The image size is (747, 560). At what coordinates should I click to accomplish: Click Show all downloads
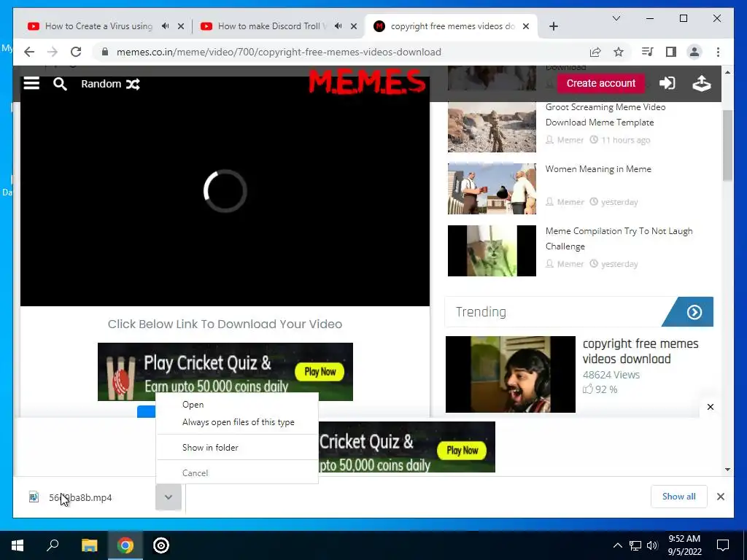pos(679,497)
